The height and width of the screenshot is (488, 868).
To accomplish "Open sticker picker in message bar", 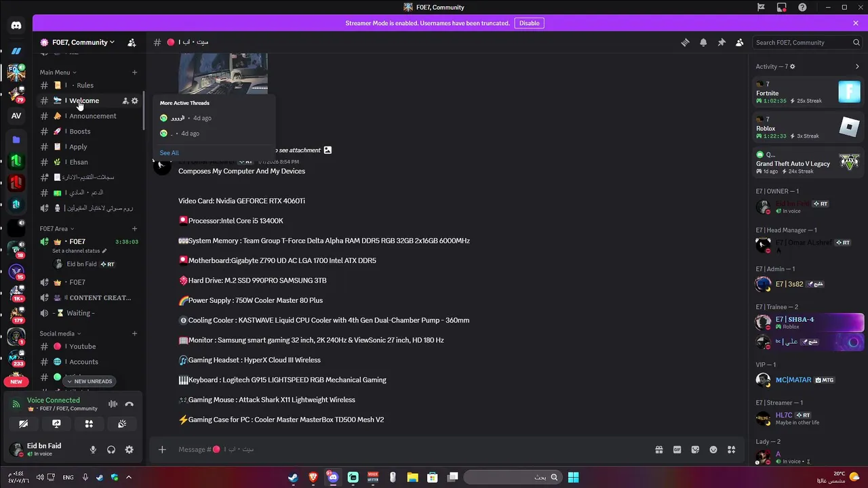I will coord(695,449).
